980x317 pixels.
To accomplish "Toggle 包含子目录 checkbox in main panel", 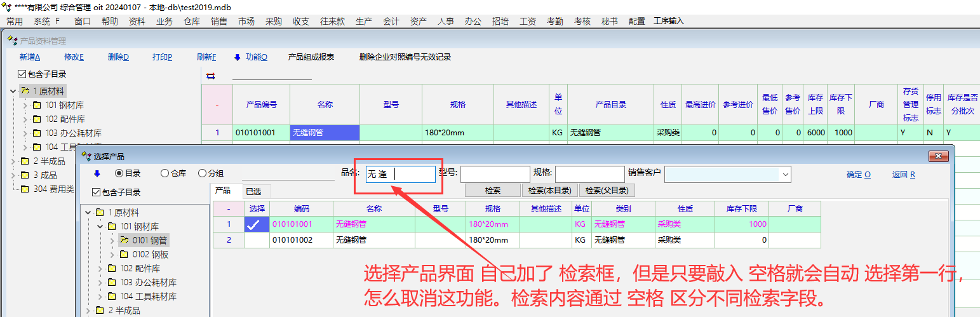I will [22, 74].
